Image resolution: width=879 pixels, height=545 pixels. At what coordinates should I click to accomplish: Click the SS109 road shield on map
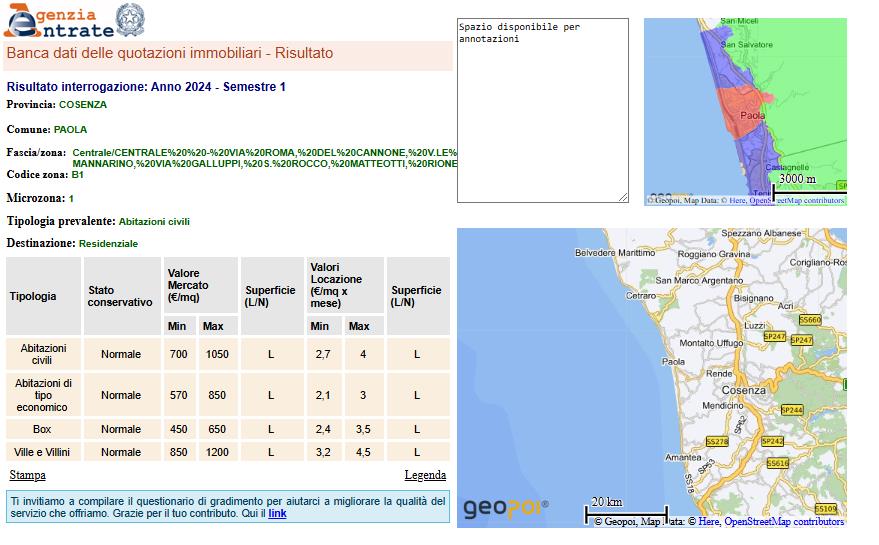coord(826,508)
